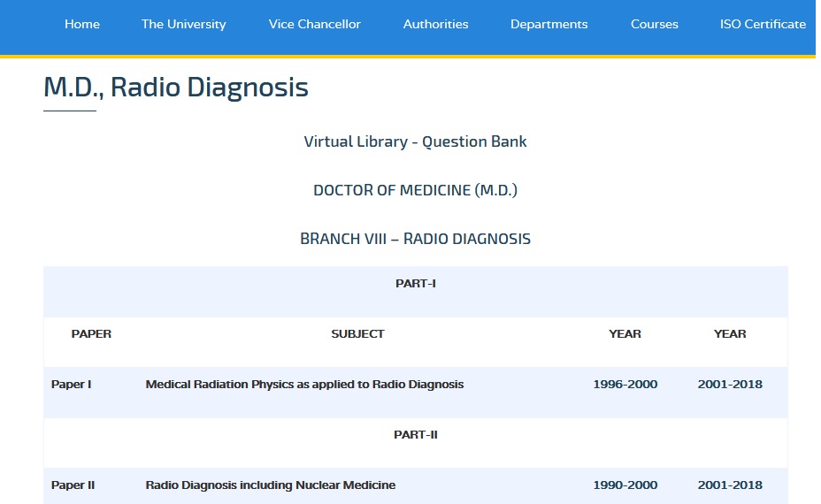Click the PAPER column header

pos(91,334)
